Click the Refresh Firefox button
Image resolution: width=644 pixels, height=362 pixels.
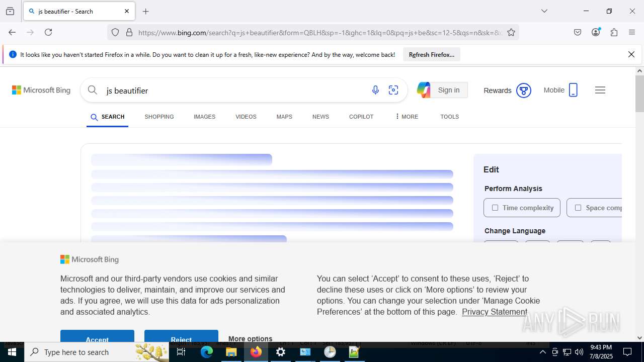(x=432, y=55)
